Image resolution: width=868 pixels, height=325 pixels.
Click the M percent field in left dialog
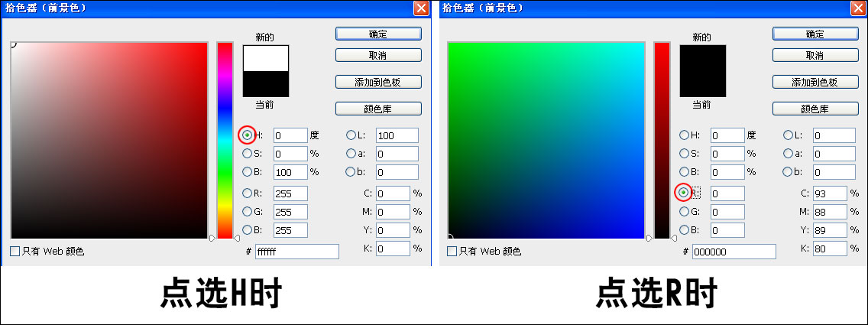[393, 212]
